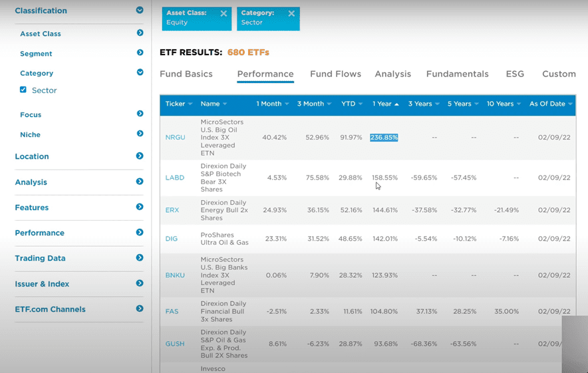Collapse the Classification section arrow

[140, 10]
